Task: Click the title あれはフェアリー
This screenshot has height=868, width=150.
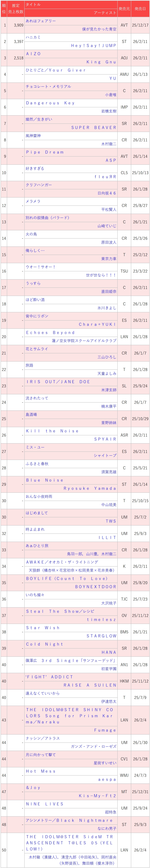Action: click(x=41, y=21)
